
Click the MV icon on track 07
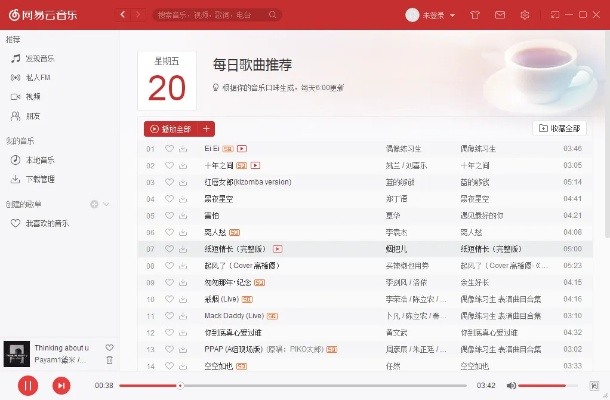277,248
